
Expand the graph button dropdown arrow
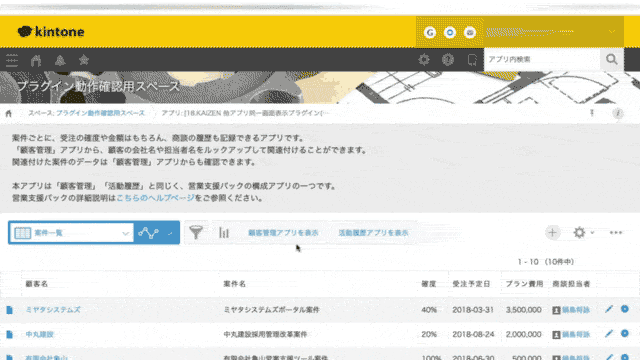tap(170, 233)
